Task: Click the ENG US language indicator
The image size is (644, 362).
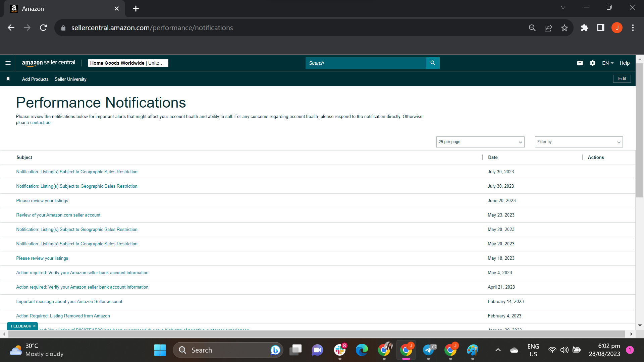Action: (x=533, y=350)
